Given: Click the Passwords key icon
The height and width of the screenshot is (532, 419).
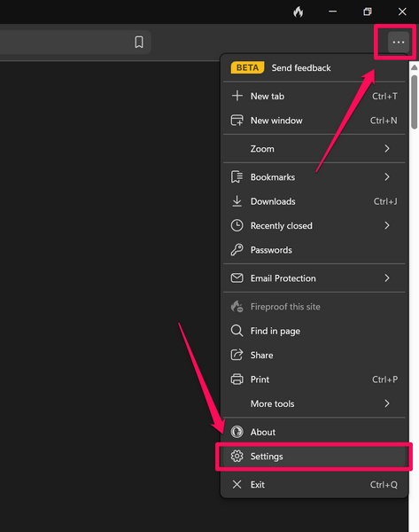Looking at the screenshot, I should coord(237,250).
